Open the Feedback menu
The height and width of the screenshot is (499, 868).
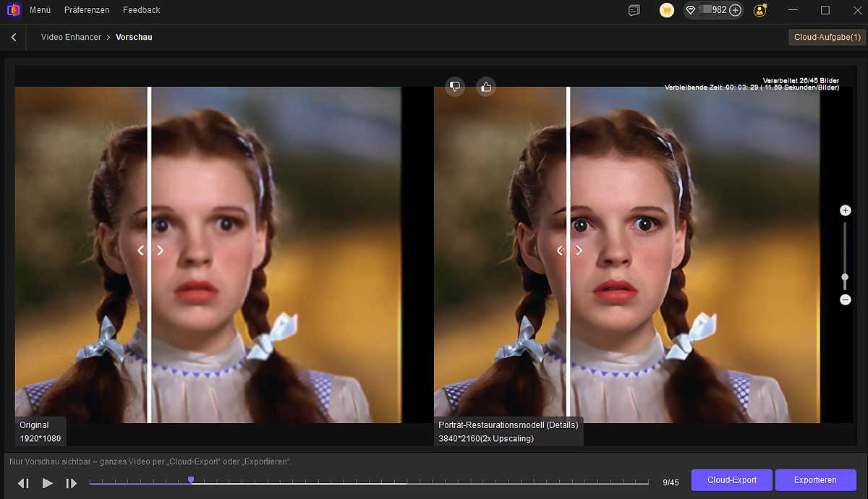click(x=142, y=10)
